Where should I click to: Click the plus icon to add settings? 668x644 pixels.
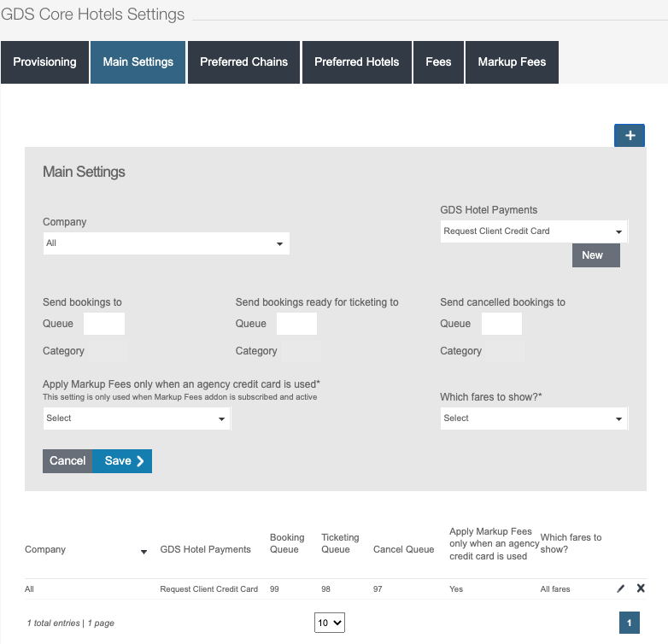point(629,136)
